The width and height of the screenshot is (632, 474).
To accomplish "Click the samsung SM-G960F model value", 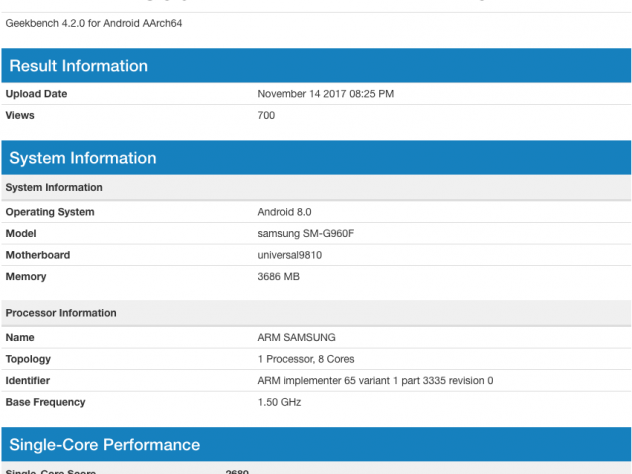I will click(306, 234).
